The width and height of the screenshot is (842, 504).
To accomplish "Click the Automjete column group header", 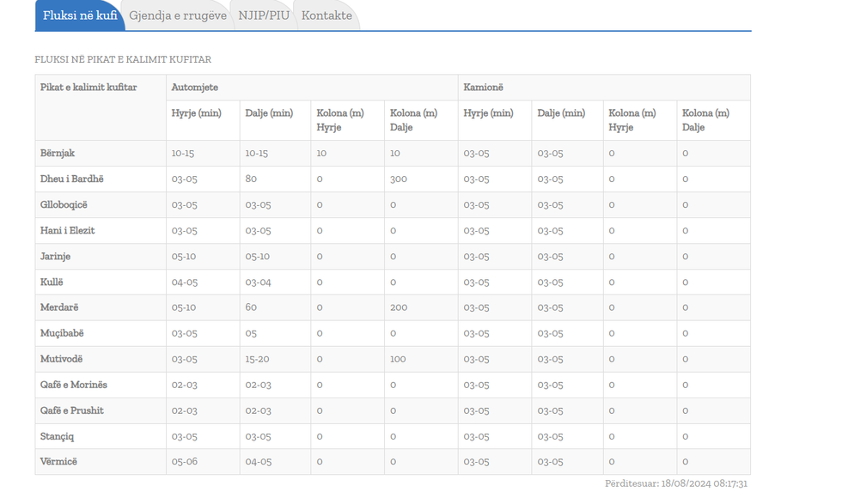I will point(195,88).
